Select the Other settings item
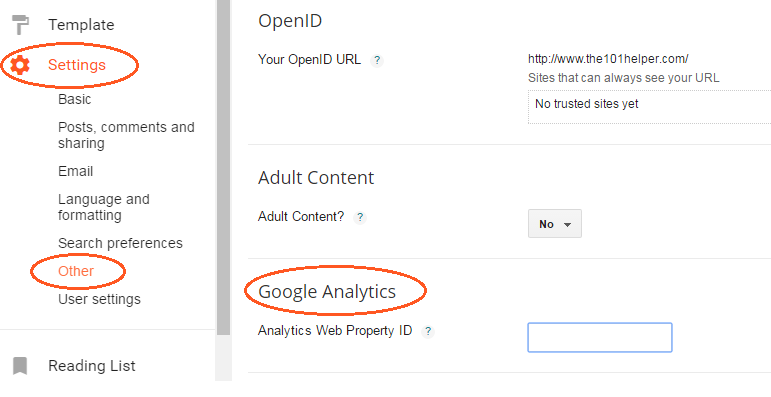Viewport: 771px width, 397px height. pos(76,271)
